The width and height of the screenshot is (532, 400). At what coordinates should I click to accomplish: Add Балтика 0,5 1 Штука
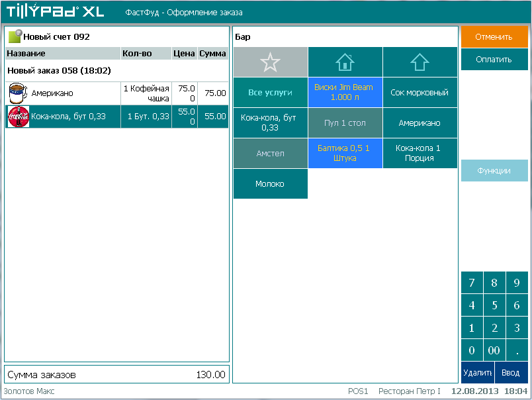click(345, 153)
